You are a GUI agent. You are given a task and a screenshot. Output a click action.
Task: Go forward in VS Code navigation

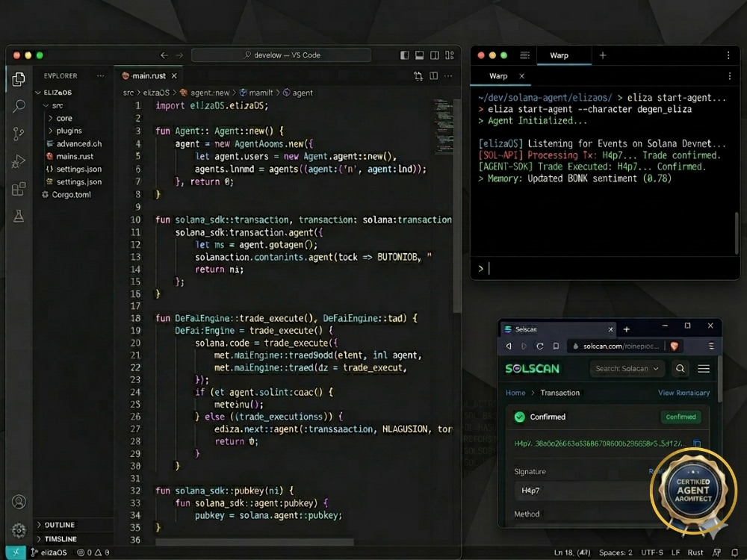(x=179, y=55)
